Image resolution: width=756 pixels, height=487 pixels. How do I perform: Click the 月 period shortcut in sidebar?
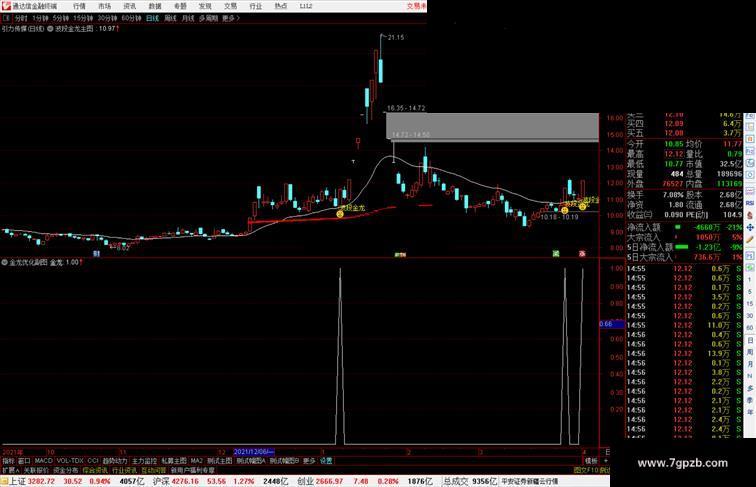coord(750,364)
